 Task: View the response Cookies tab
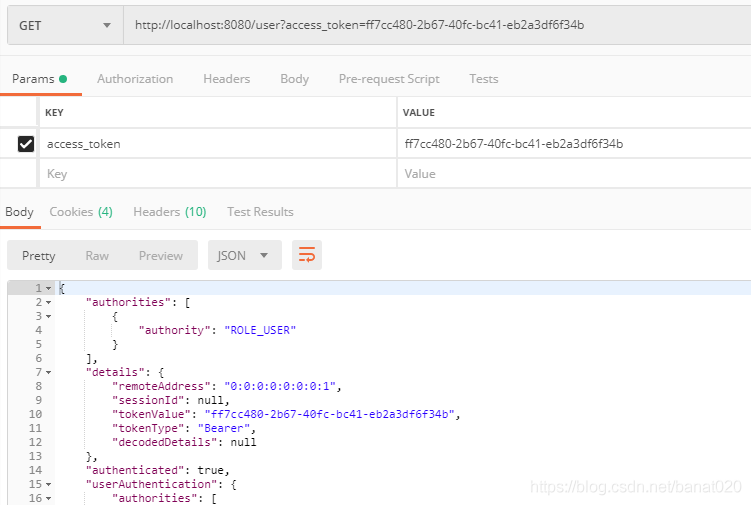[81, 212]
